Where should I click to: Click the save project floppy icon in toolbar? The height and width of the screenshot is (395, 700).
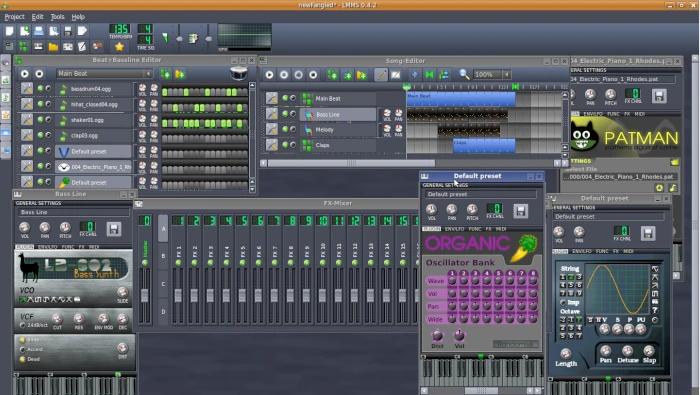coord(68,31)
